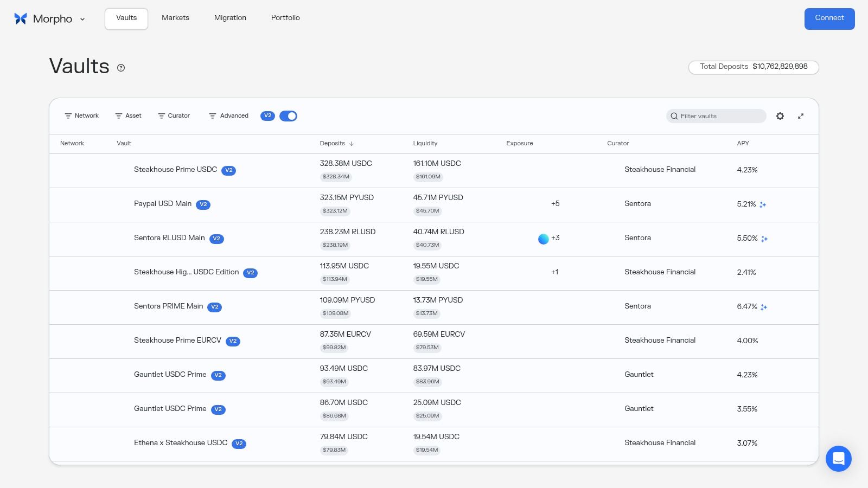Toggle the V2 vaults switch off

coord(288,116)
